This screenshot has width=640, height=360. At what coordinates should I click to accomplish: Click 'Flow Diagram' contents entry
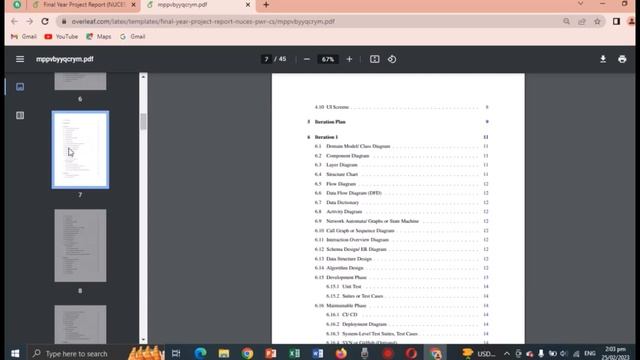click(x=341, y=184)
